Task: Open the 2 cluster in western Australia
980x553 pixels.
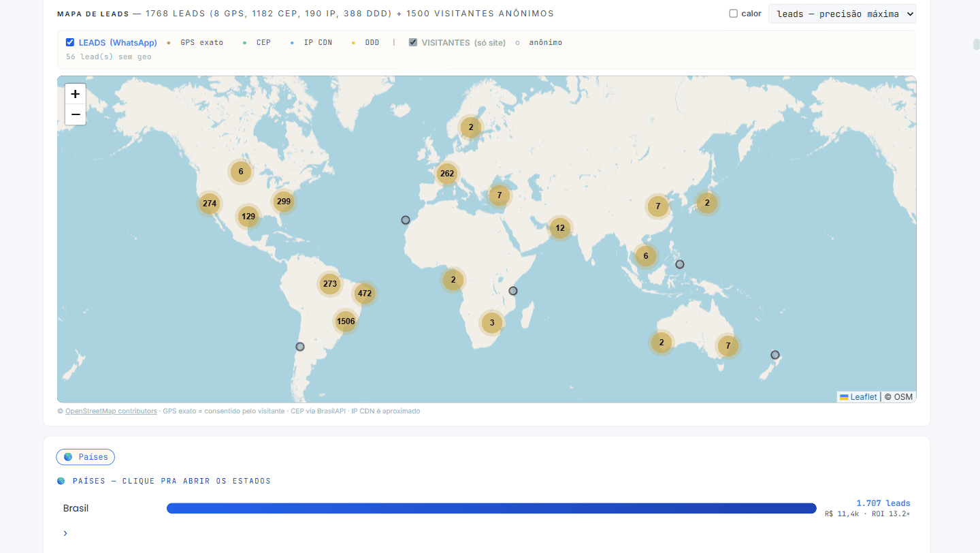Action: point(661,343)
